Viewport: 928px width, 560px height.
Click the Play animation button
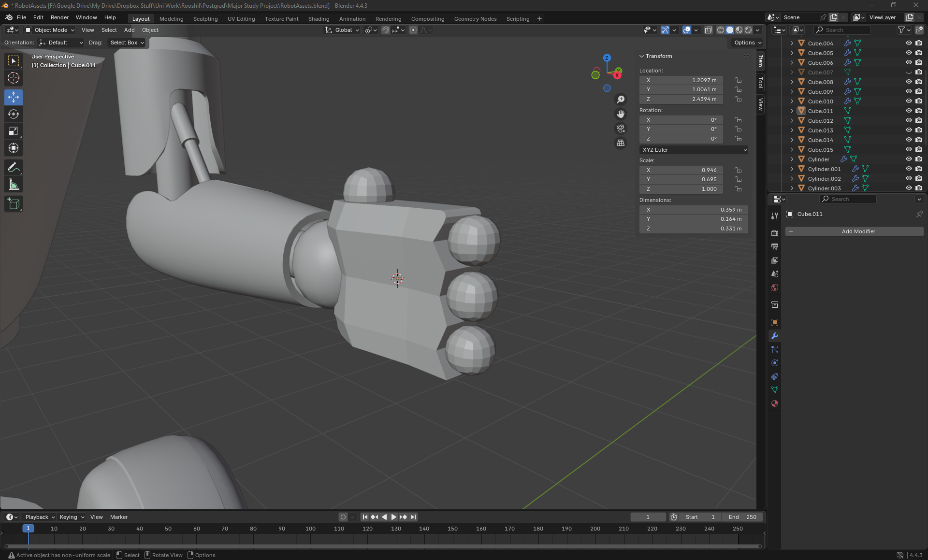coord(393,517)
